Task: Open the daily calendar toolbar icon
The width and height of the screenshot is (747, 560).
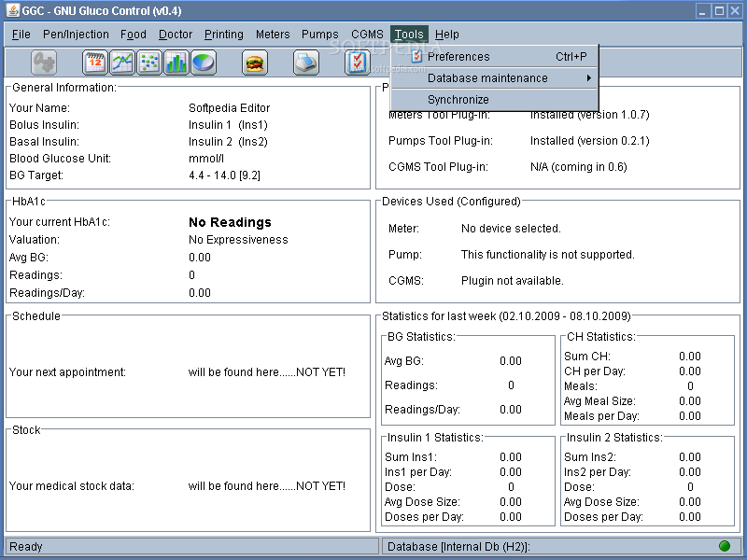Action: (95, 63)
